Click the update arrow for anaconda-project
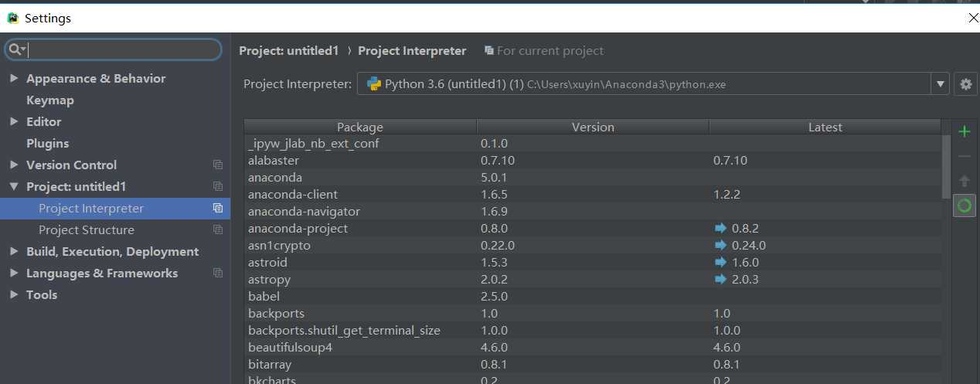The image size is (980, 384). click(x=721, y=228)
